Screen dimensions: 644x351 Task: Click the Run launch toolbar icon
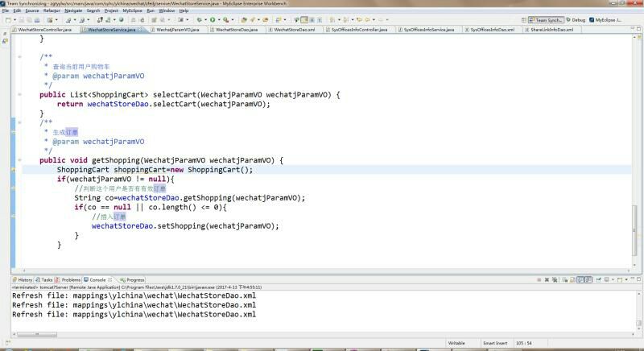coord(212,19)
